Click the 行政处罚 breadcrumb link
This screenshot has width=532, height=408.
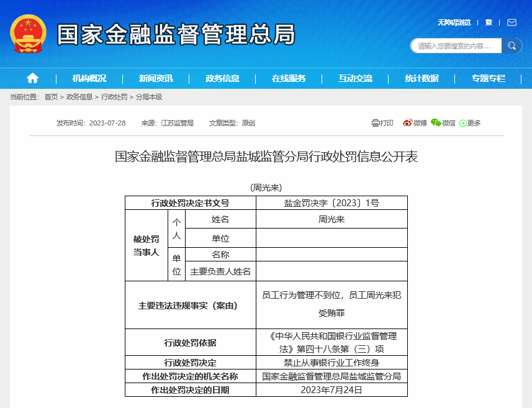pos(114,97)
